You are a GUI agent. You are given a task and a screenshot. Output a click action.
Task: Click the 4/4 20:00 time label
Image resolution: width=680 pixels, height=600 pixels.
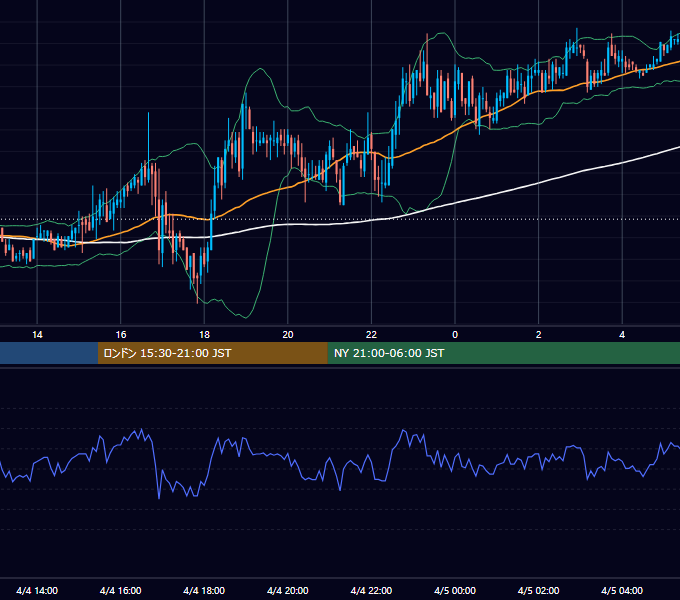(288, 590)
